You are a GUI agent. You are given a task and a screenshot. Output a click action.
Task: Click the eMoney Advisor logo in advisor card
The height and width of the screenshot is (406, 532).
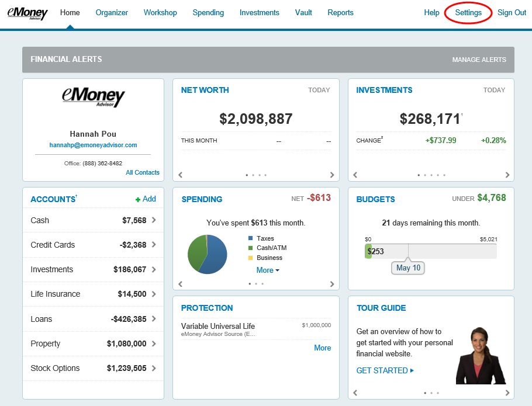[x=94, y=97]
